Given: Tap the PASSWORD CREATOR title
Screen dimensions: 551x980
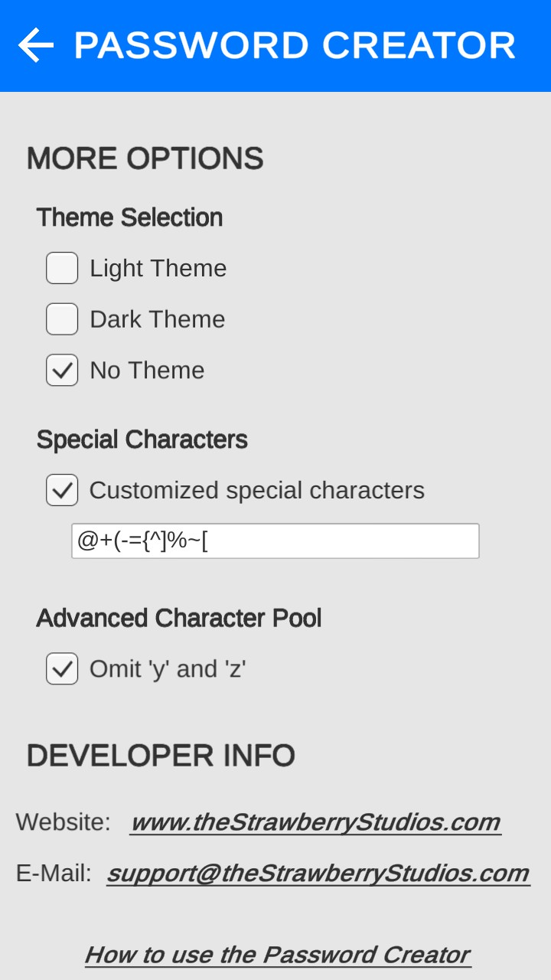Looking at the screenshot, I should (295, 46).
